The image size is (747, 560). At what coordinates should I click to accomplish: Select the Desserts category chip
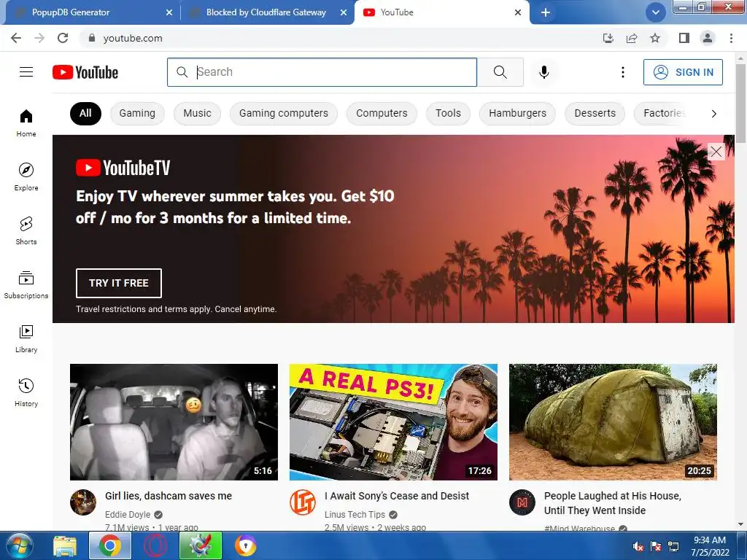595,113
